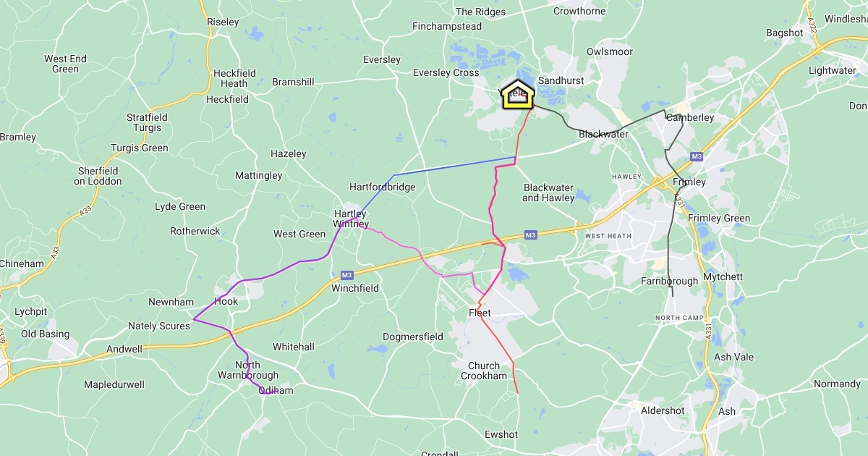Click the Crowthorne place label
The width and height of the screenshot is (868, 456).
[579, 11]
